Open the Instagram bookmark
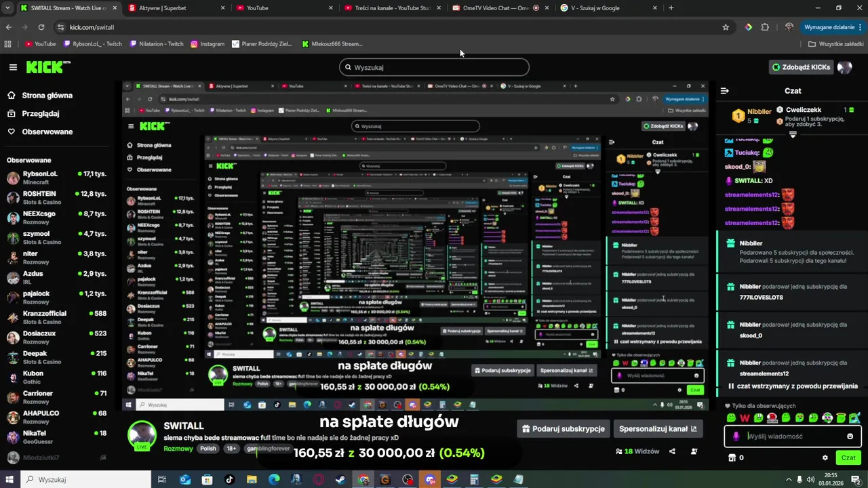This screenshot has width=868, height=488. (x=208, y=44)
